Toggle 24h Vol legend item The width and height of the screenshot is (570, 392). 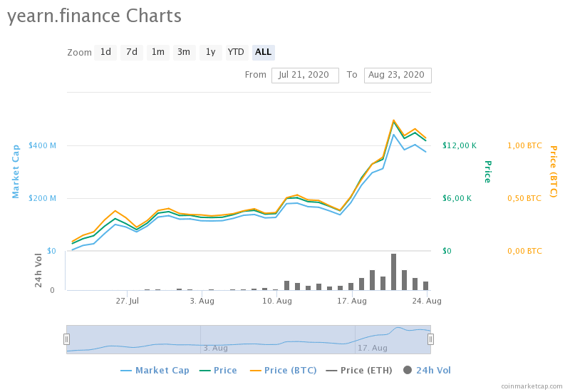click(427, 370)
